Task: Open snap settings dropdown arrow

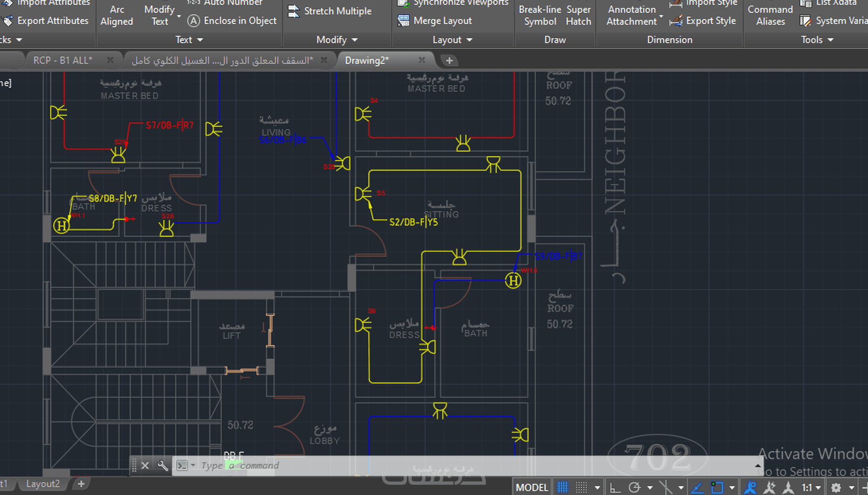Action: [x=597, y=488]
